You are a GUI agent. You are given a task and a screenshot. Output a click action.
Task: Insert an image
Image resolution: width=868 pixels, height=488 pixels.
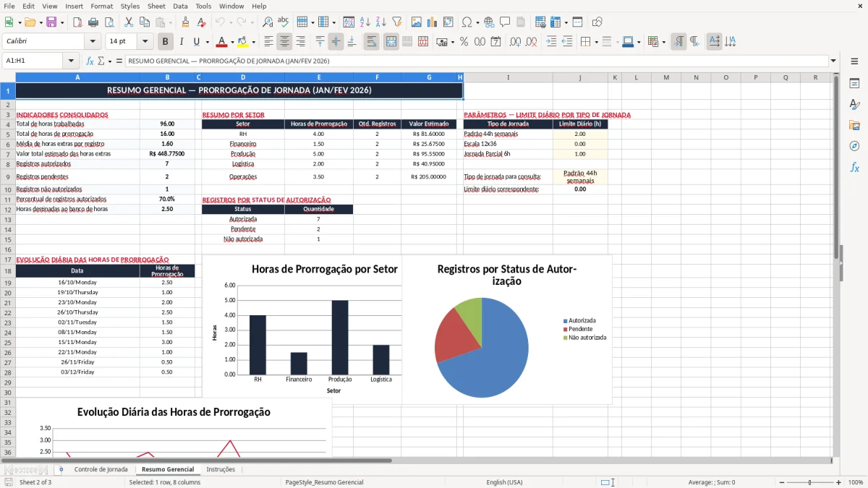(x=416, y=22)
